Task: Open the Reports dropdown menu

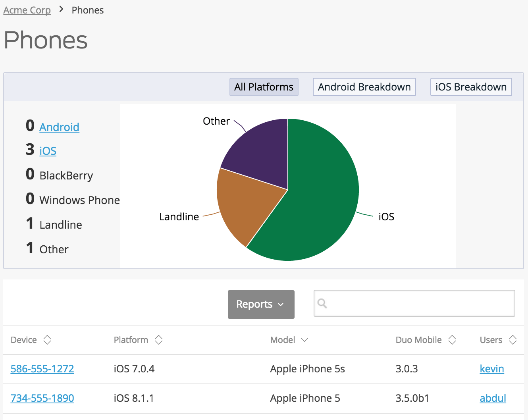Action: pos(261,304)
